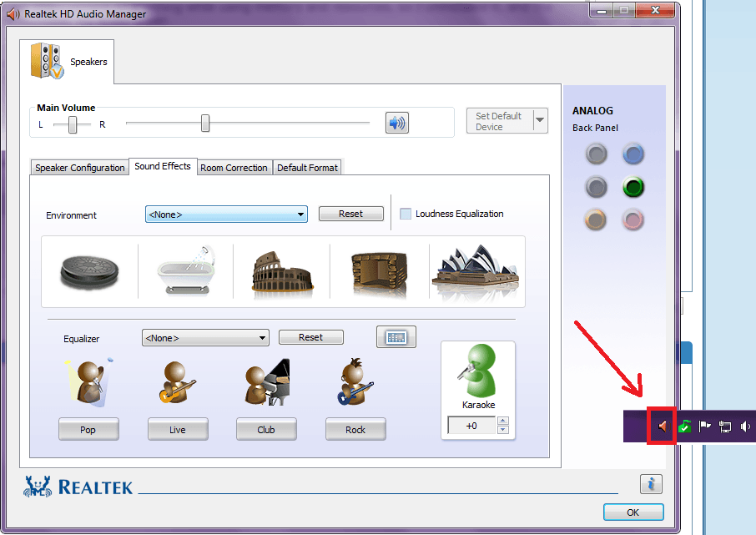Click the top gray back panel jack
756x535 pixels.
pos(596,154)
